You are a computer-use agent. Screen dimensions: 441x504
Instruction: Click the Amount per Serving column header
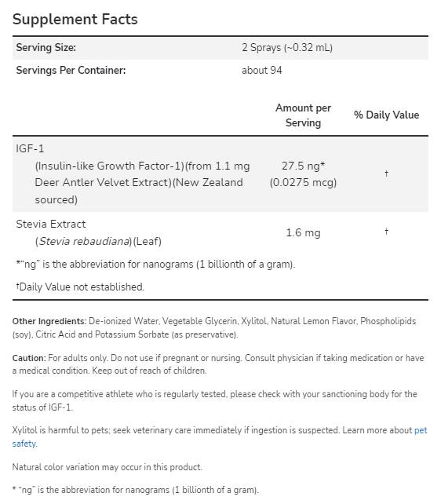[303, 115]
